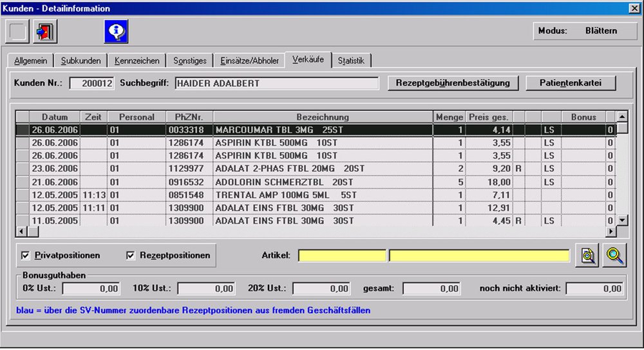Toggle the Rezeptpositionen checkbox

pyautogui.click(x=132, y=256)
